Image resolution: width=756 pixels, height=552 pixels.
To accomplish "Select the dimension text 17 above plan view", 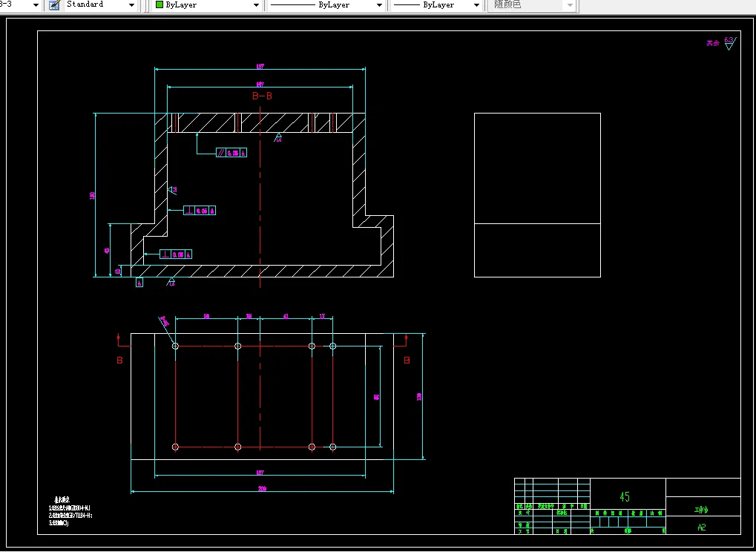I will pyautogui.click(x=323, y=316).
